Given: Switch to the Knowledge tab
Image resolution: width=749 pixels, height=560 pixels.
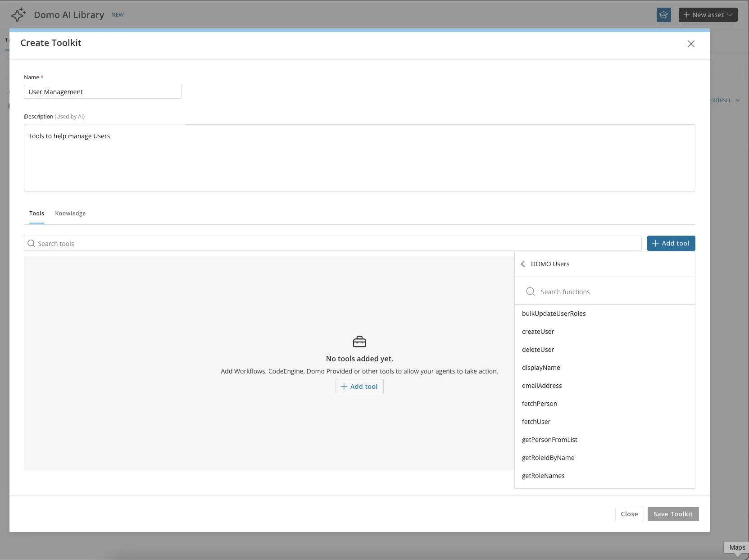Looking at the screenshot, I should click(70, 214).
